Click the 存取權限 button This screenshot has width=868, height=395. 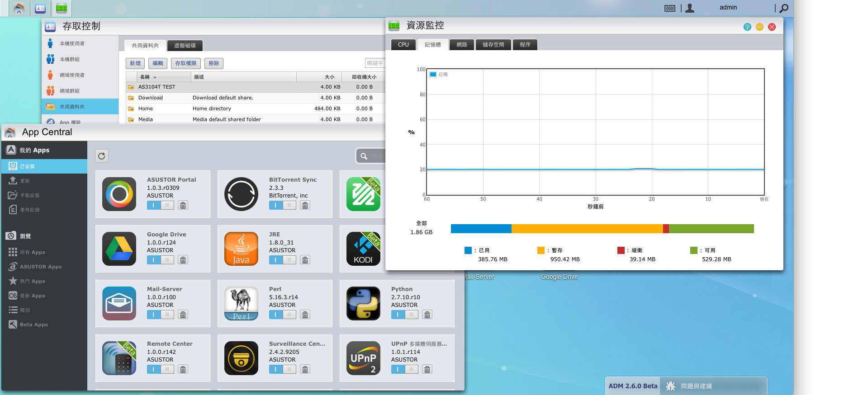pos(186,63)
